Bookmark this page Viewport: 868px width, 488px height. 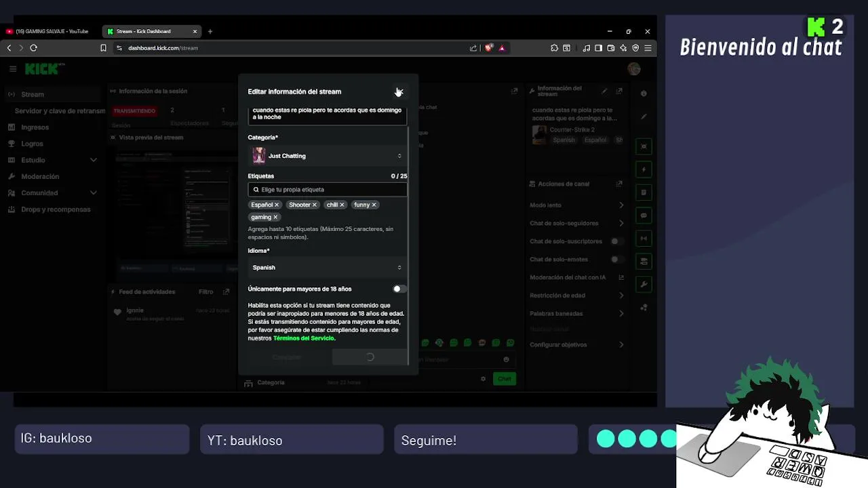pyautogui.click(x=103, y=48)
